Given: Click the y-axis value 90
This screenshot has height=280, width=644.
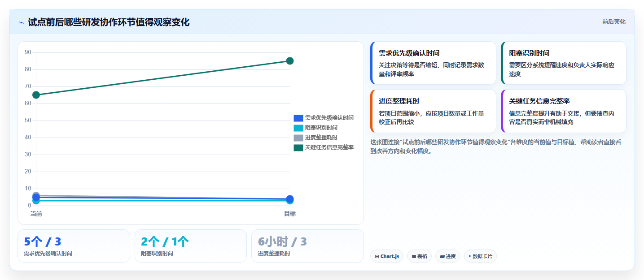Looking at the screenshot, I should coord(28,52).
